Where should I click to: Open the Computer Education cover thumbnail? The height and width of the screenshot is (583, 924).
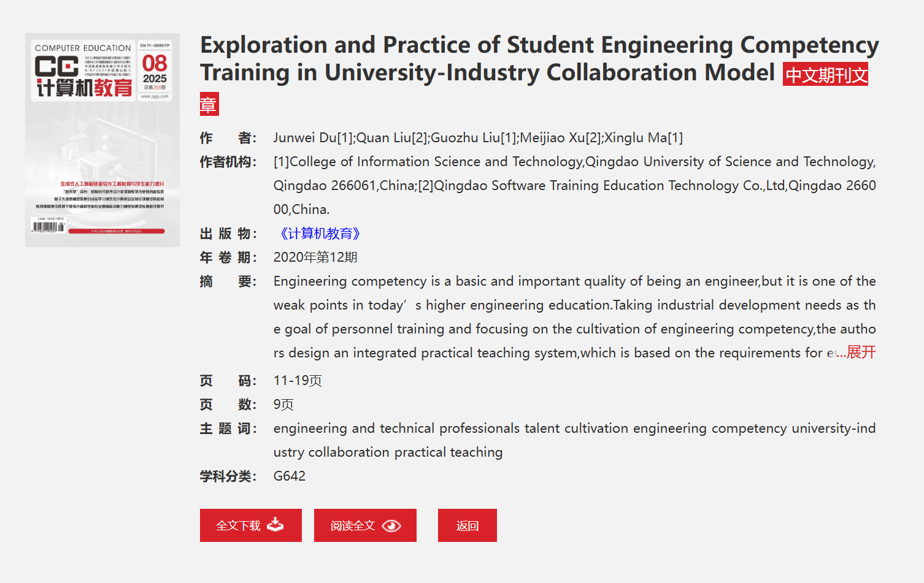(102, 140)
